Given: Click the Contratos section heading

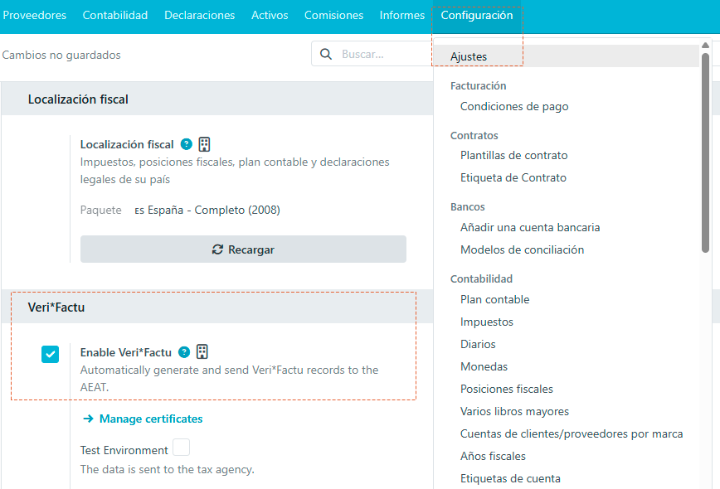Looking at the screenshot, I should 474,135.
